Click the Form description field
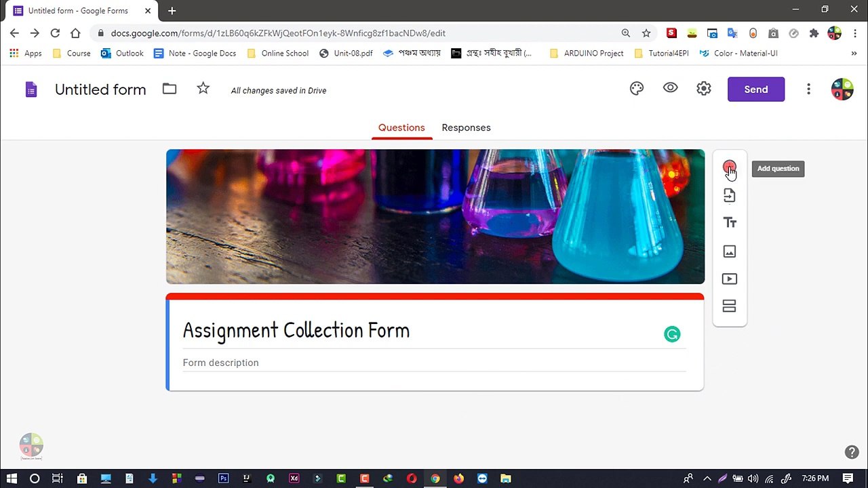868x488 pixels. pos(434,363)
